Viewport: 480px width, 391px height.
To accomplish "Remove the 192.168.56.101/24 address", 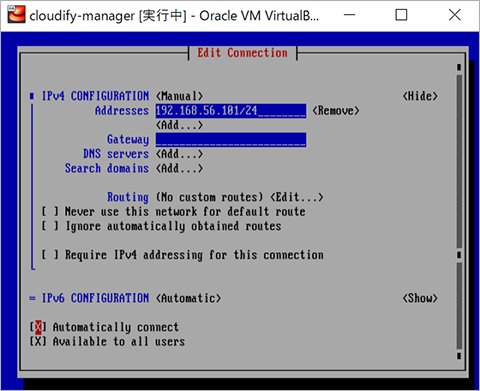I will coord(336,111).
